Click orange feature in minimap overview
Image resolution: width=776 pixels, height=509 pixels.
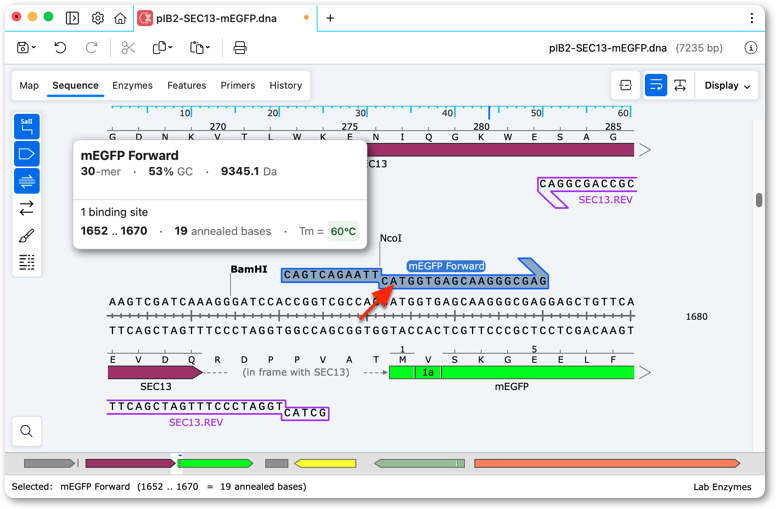point(607,463)
